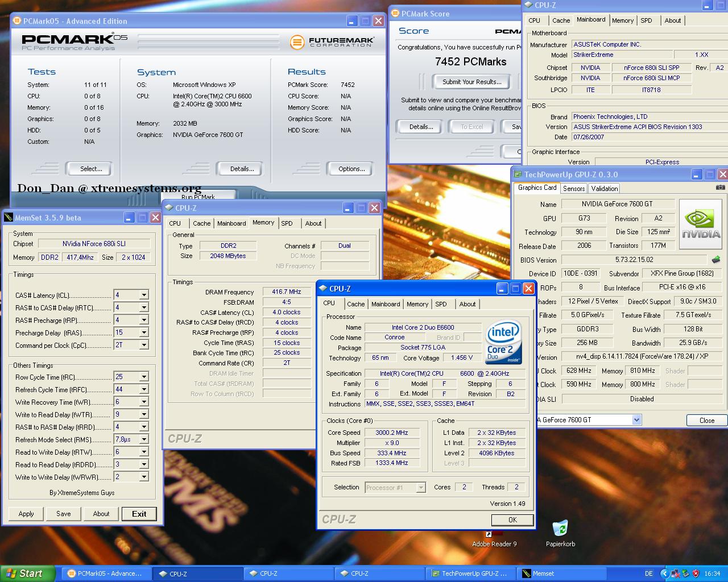Open RAS# to CAS# Delay (tRTC) dropdown

click(x=144, y=307)
